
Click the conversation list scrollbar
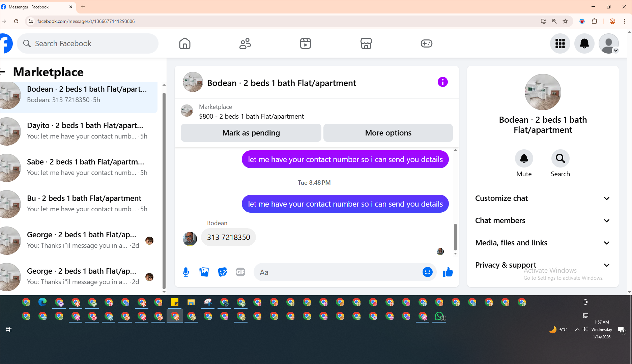tap(164, 190)
